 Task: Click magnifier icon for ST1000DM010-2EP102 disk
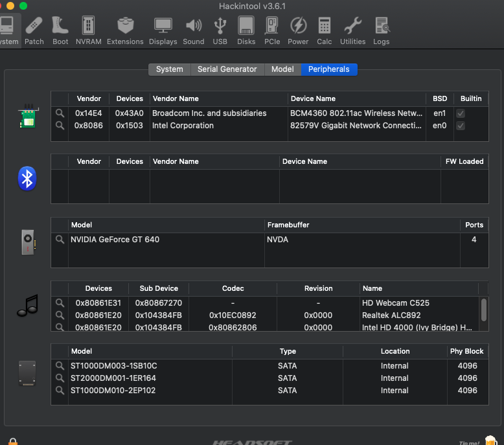(60, 390)
